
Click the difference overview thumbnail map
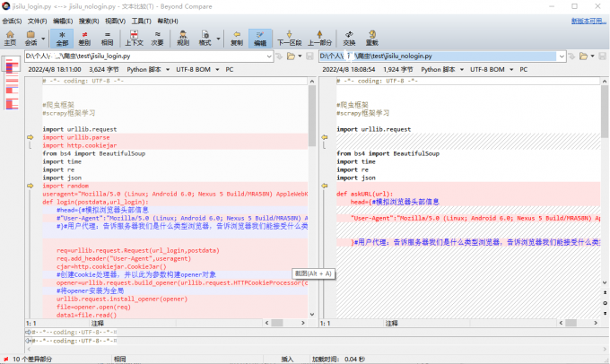click(x=12, y=83)
